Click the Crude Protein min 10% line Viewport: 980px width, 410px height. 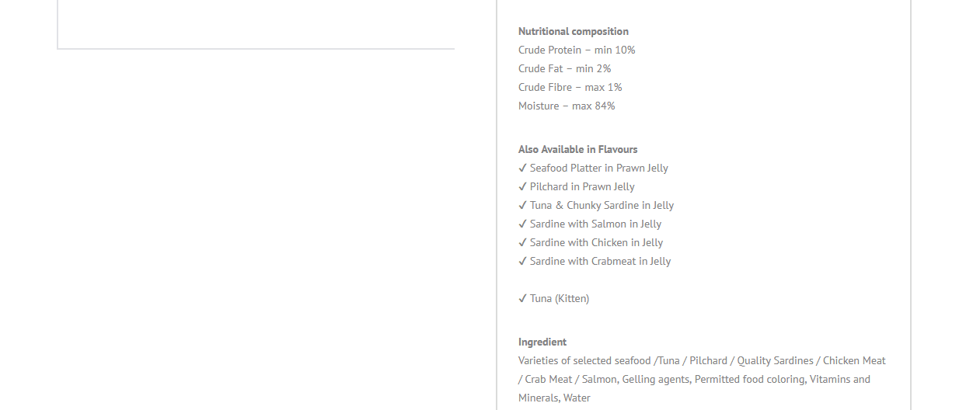[577, 50]
